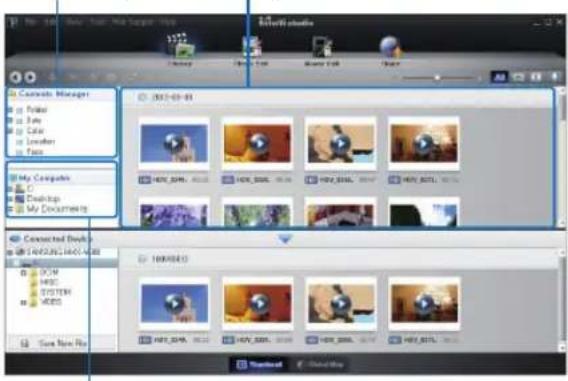Open the MISC folder on the device

pos(49,282)
